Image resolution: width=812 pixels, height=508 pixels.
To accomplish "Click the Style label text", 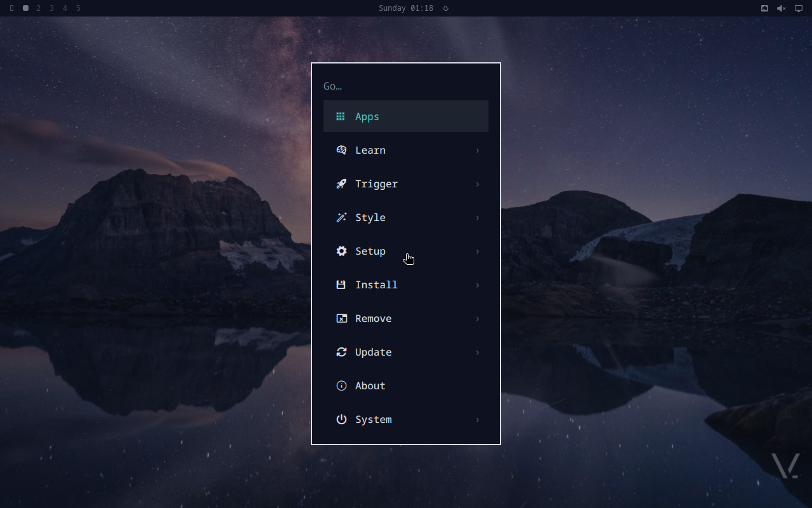I will click(370, 218).
